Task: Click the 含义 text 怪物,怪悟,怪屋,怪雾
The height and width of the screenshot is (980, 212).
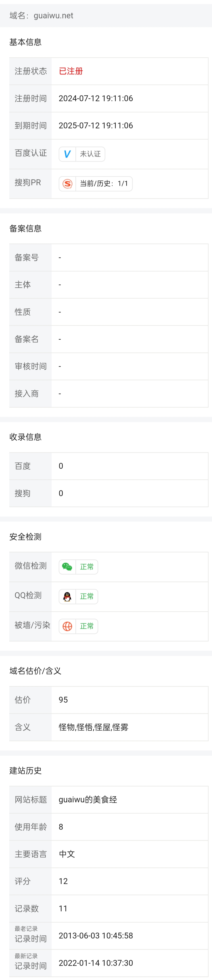Action: [93, 727]
